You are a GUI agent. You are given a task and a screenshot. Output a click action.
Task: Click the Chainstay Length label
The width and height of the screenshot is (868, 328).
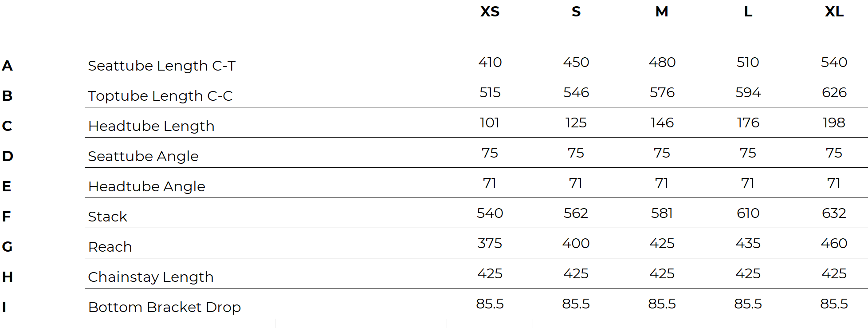(x=151, y=277)
